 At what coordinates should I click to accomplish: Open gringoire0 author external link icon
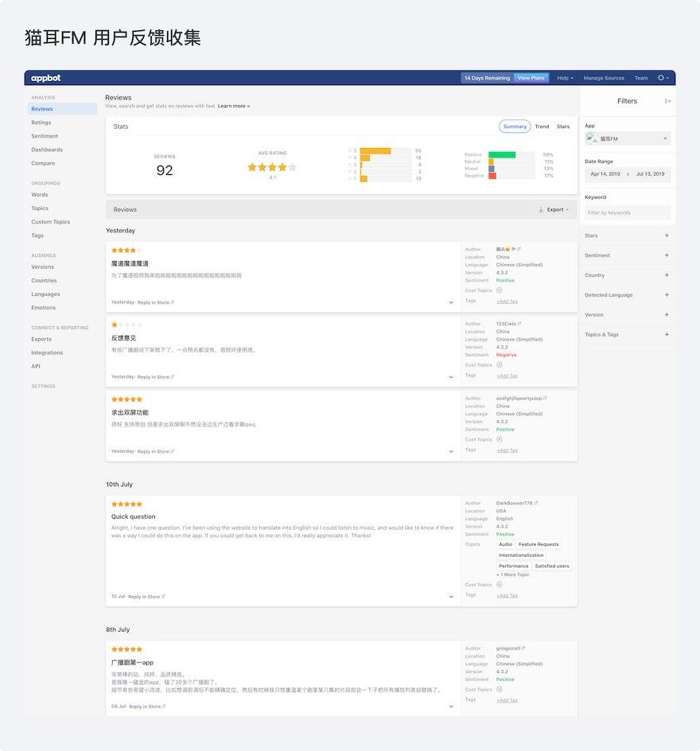coord(523,648)
